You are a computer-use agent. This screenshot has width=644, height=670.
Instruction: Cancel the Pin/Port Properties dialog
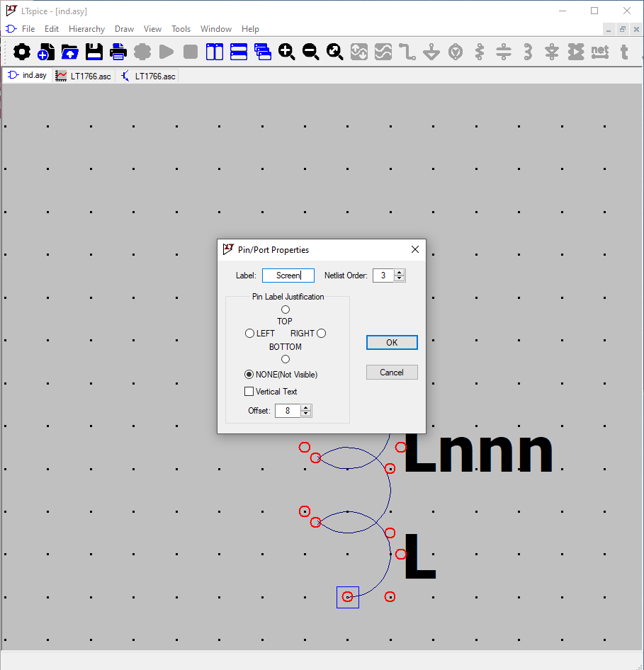(392, 373)
